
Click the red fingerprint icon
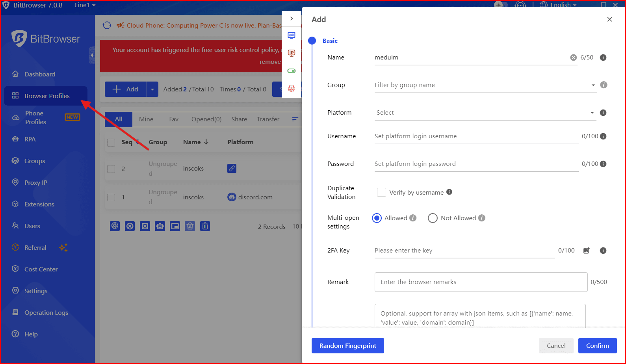pos(292,89)
